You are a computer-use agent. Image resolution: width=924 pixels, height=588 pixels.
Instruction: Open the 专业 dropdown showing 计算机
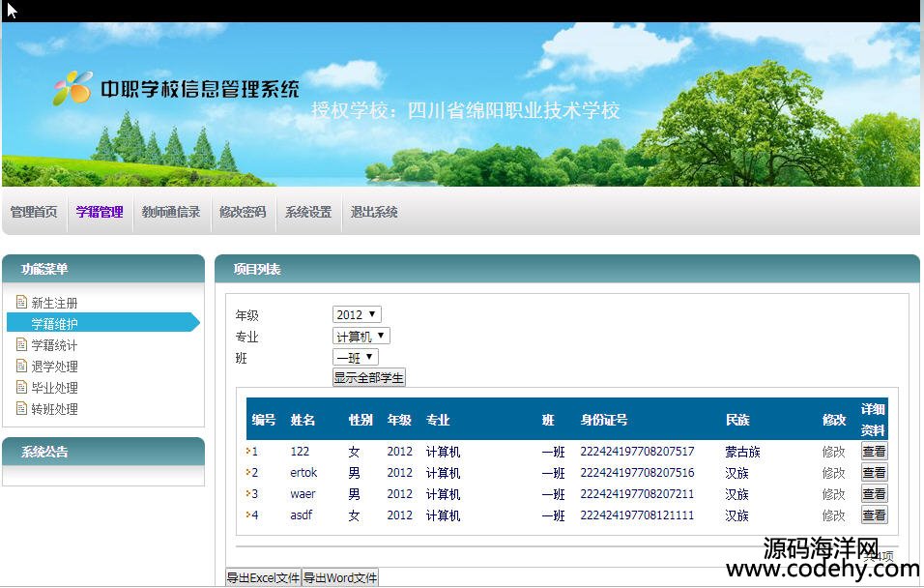(361, 336)
